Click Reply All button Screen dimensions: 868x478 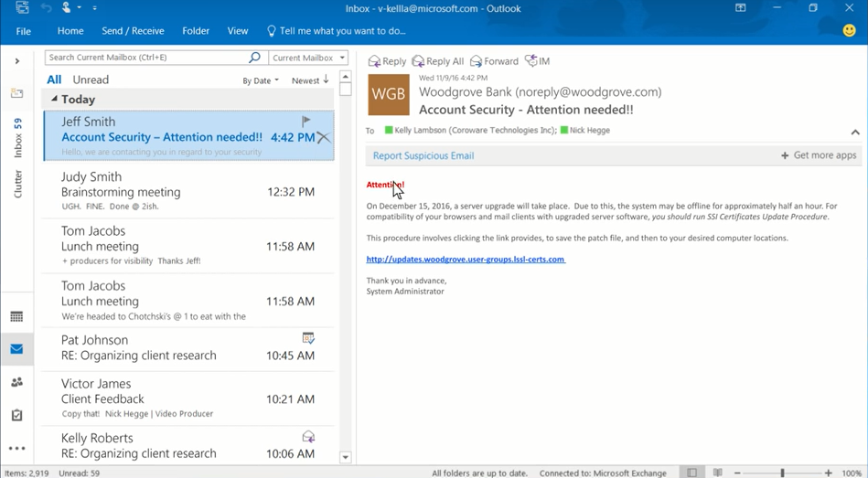(438, 61)
